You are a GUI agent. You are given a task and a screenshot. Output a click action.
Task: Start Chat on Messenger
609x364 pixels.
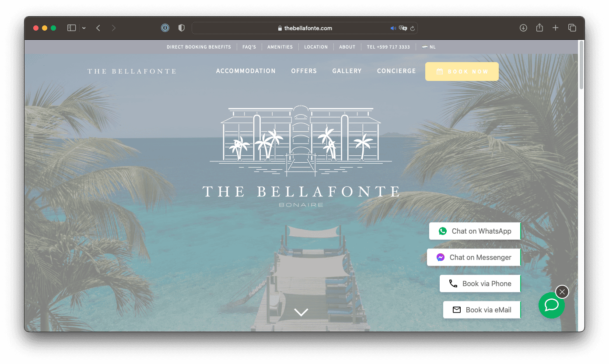point(474,257)
